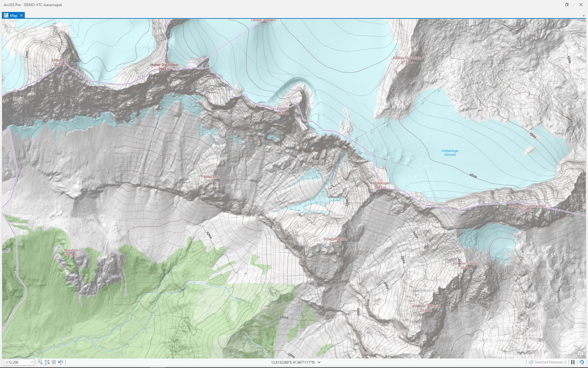Open the pop-up catalog icon above status bar

click(580, 354)
